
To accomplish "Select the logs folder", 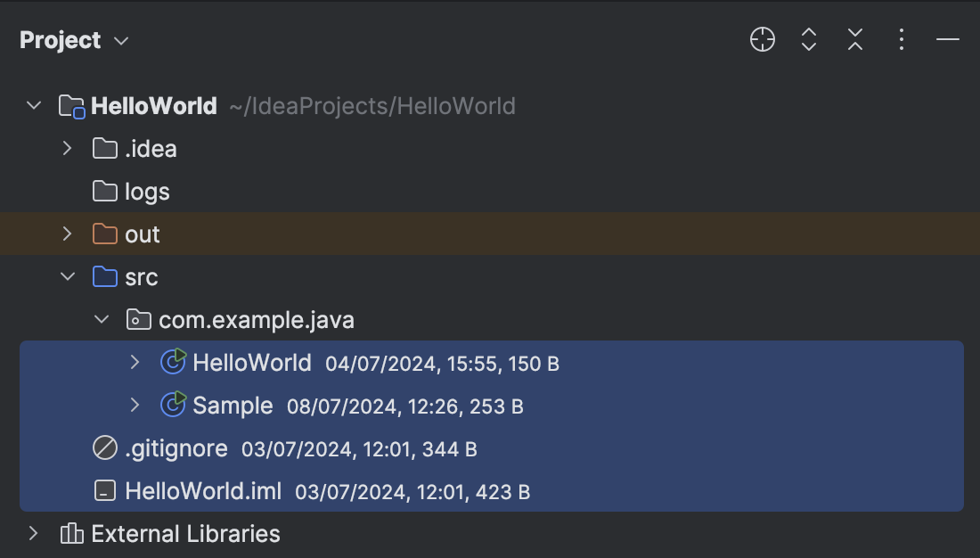I will coord(147,191).
